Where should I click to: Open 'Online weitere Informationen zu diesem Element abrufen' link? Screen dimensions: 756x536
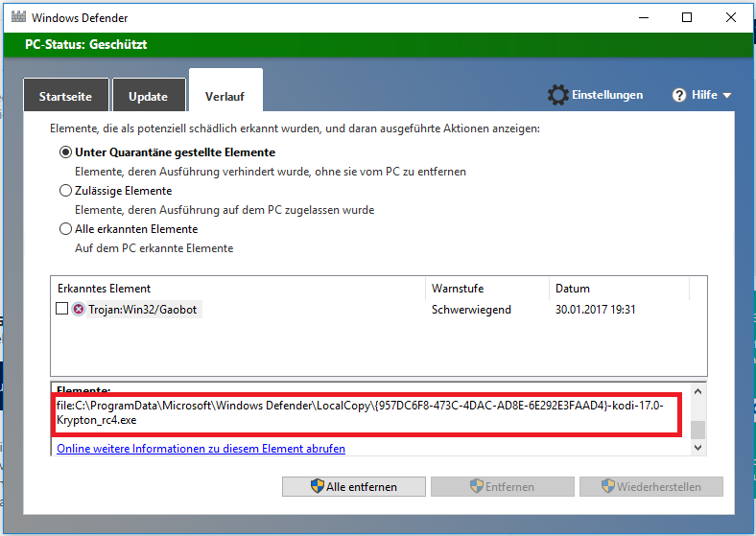tap(201, 449)
